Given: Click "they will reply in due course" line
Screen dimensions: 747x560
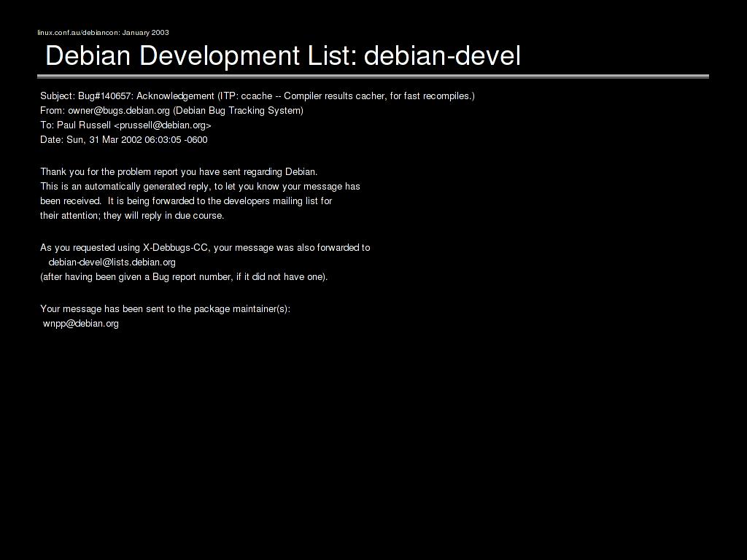Looking at the screenshot, I should tap(132, 216).
